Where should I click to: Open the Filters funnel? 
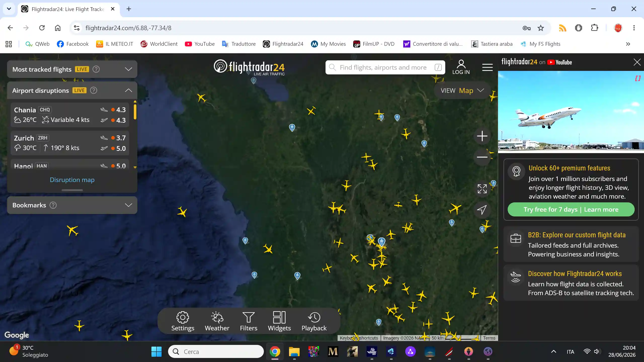click(249, 321)
